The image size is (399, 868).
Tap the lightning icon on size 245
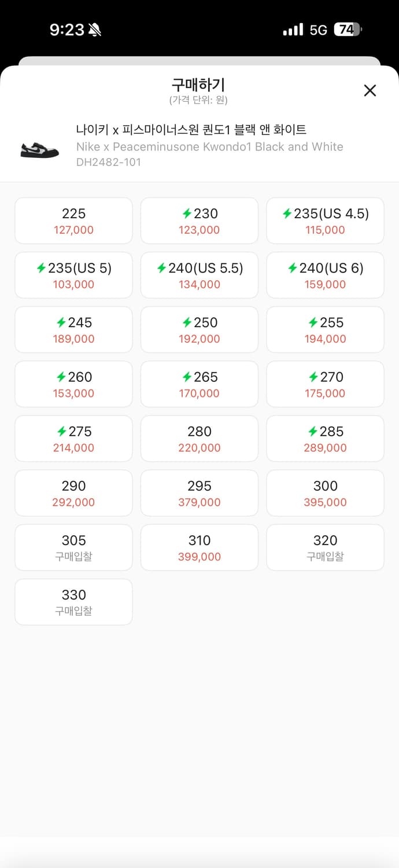tap(61, 323)
